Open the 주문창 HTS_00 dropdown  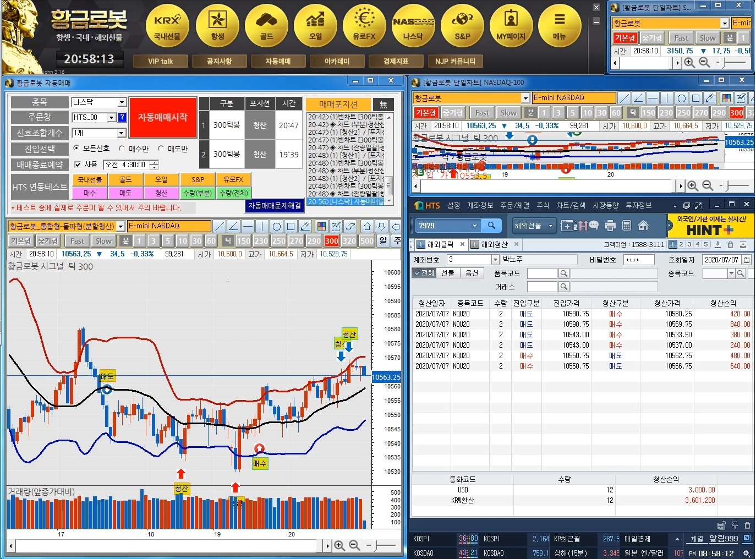pyautogui.click(x=111, y=117)
